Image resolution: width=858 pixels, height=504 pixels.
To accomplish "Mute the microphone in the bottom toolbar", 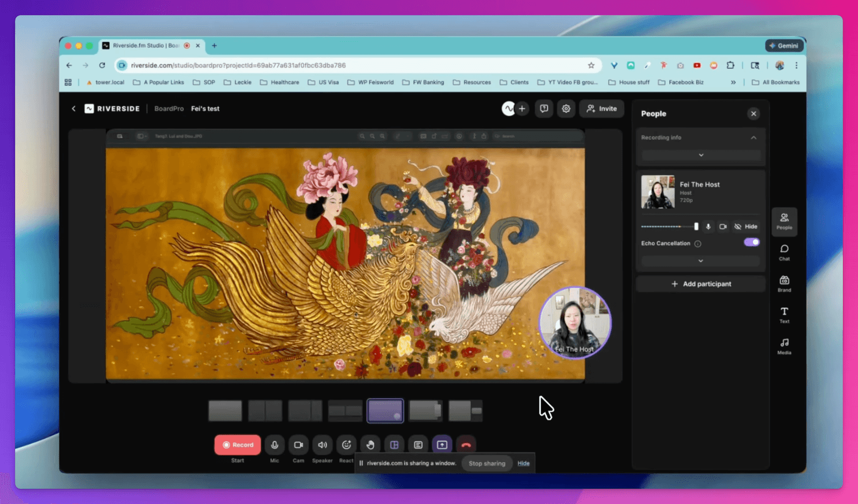I will (275, 444).
